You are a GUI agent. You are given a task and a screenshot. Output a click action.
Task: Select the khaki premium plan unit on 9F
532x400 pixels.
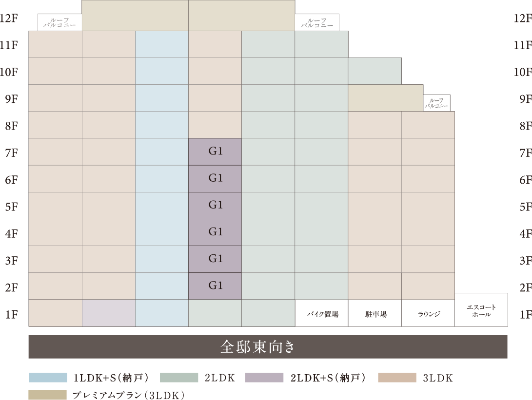386,98
